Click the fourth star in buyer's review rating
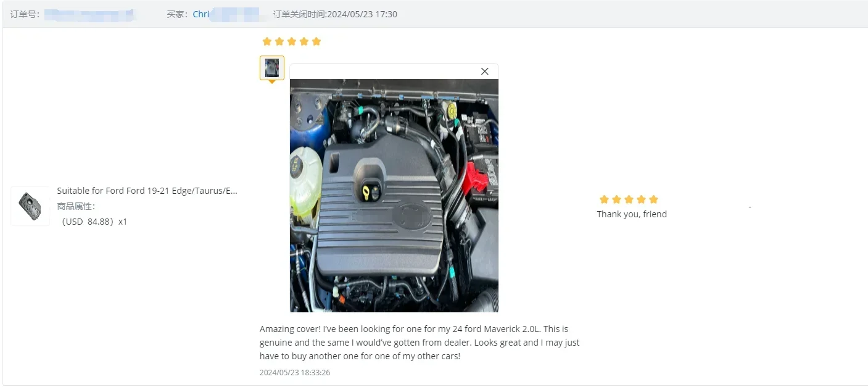The image size is (868, 387). 304,41
